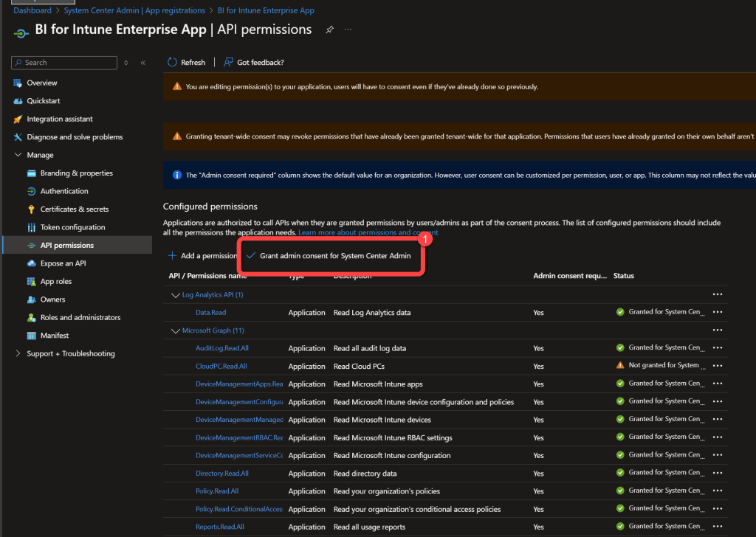Click the Expose an API cloud icon
The image size is (756, 537).
coord(31,263)
